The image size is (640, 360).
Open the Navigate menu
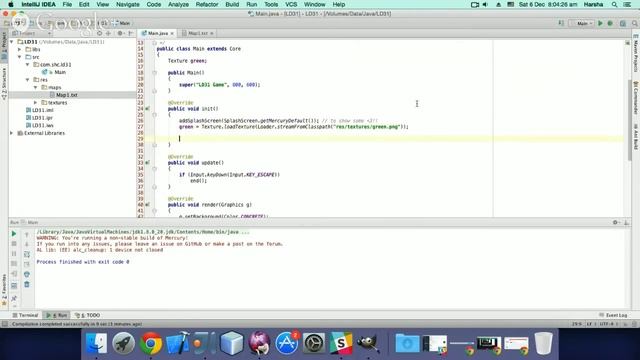click(128, 4)
